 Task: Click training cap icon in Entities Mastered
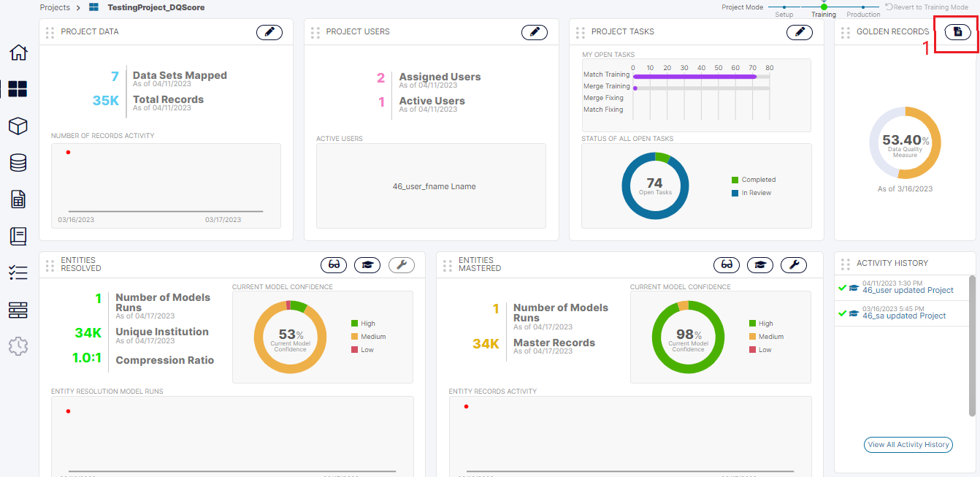pyautogui.click(x=760, y=265)
